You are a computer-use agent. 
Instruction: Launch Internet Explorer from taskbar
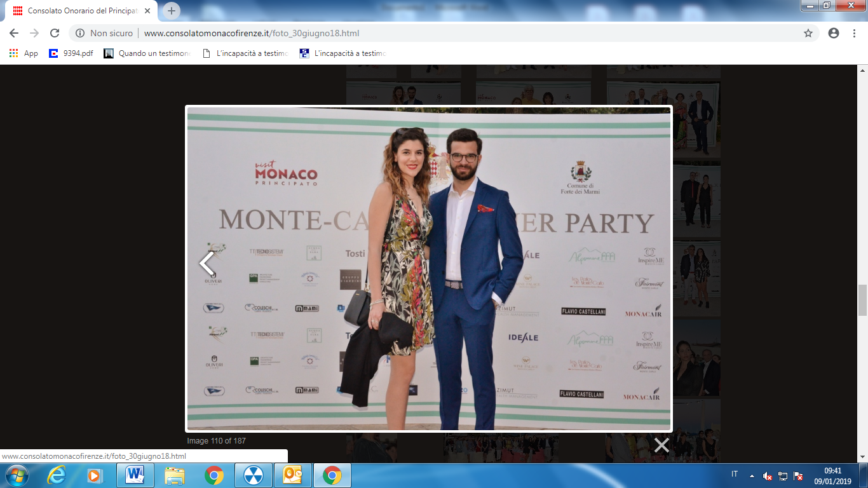pyautogui.click(x=57, y=475)
